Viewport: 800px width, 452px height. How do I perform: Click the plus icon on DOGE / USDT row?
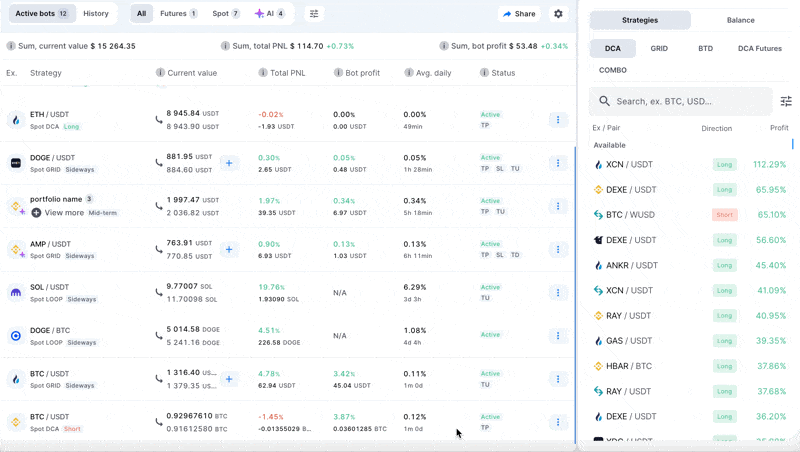coord(229,163)
